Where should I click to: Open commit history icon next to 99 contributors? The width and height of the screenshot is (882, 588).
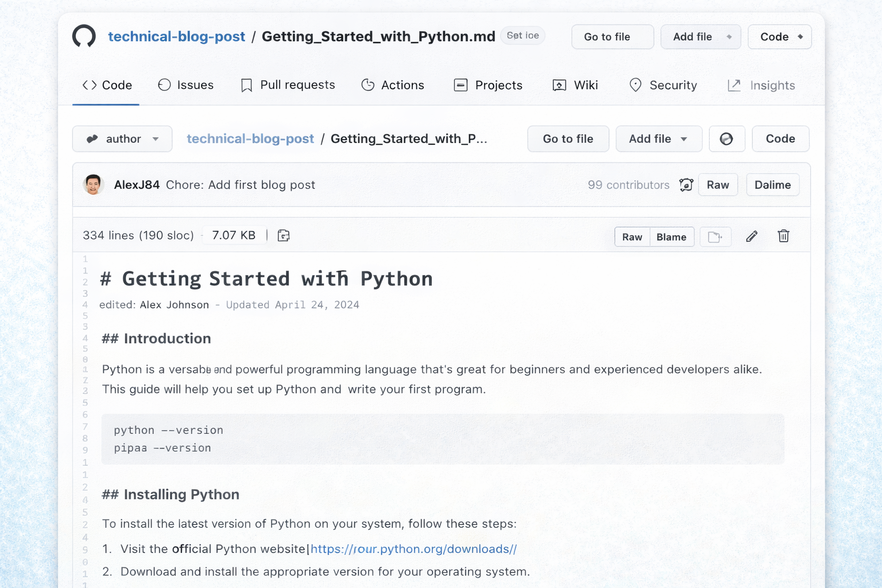pos(686,184)
